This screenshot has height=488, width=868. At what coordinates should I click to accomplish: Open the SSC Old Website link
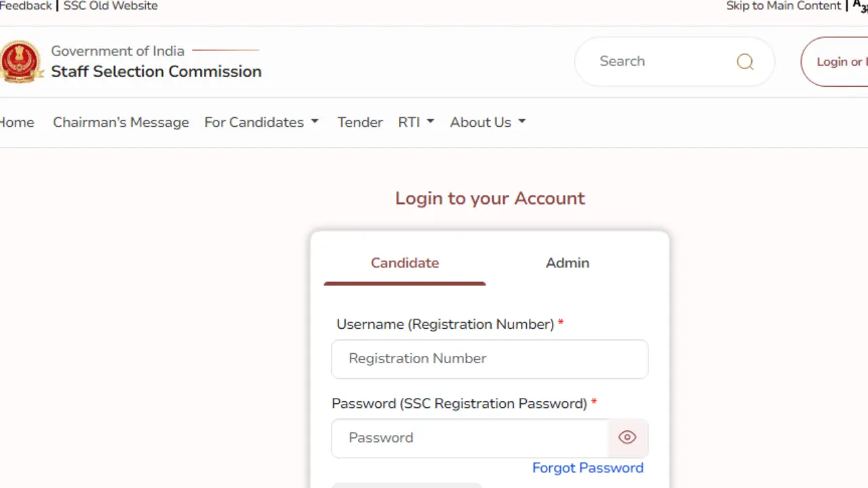click(x=111, y=6)
